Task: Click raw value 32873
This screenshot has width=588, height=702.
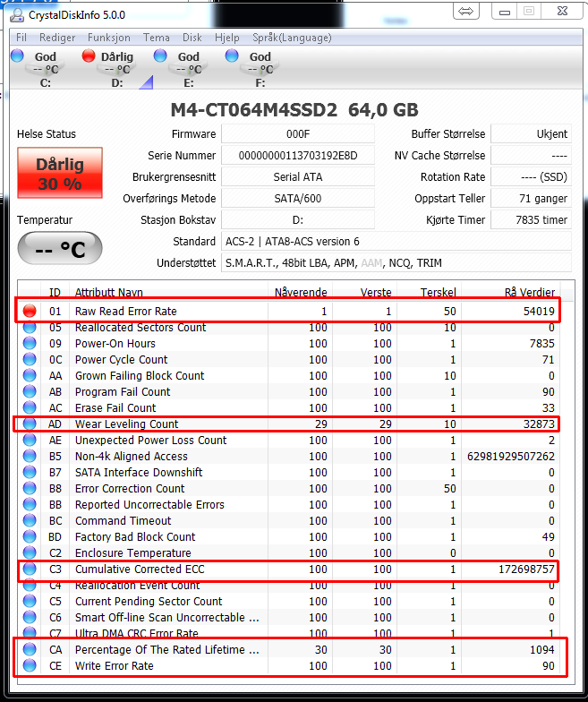Action: 539,424
